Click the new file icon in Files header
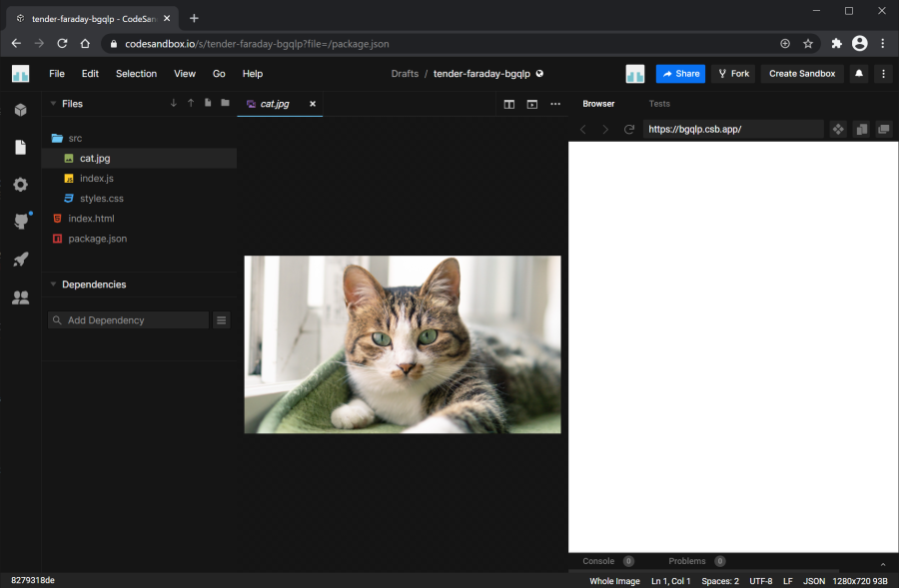This screenshot has width=899, height=588. (208, 103)
